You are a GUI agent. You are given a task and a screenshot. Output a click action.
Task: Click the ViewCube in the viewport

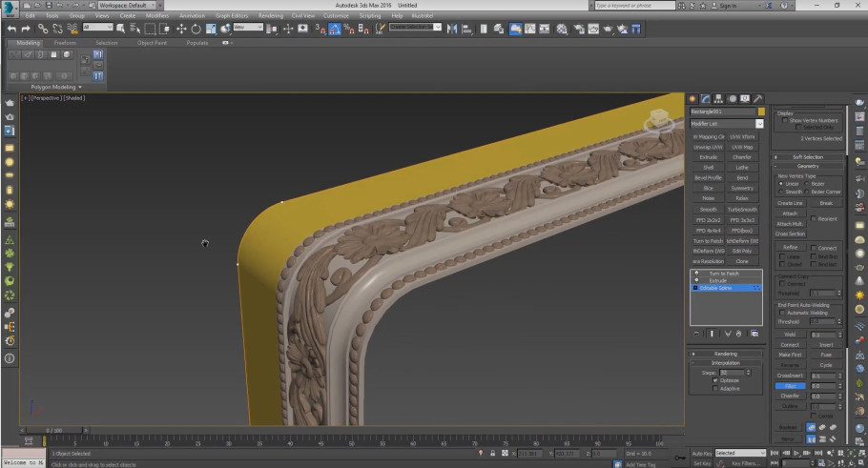pos(658,119)
